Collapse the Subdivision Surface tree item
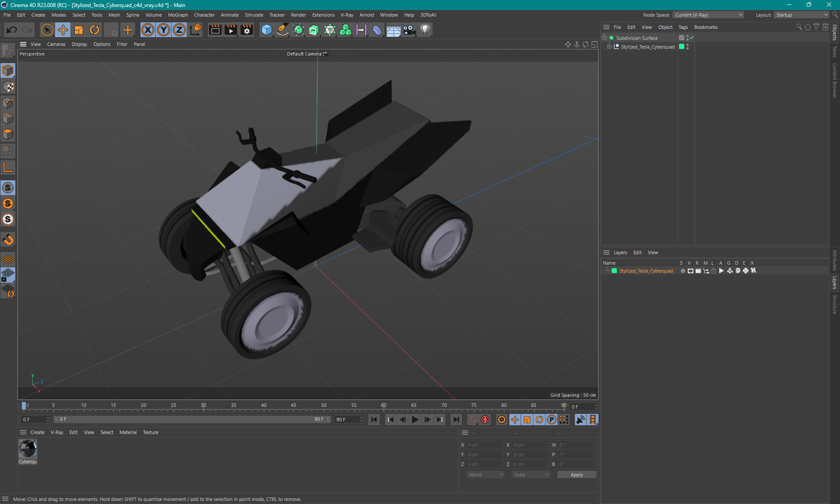Image resolution: width=840 pixels, height=504 pixels. 605,38
